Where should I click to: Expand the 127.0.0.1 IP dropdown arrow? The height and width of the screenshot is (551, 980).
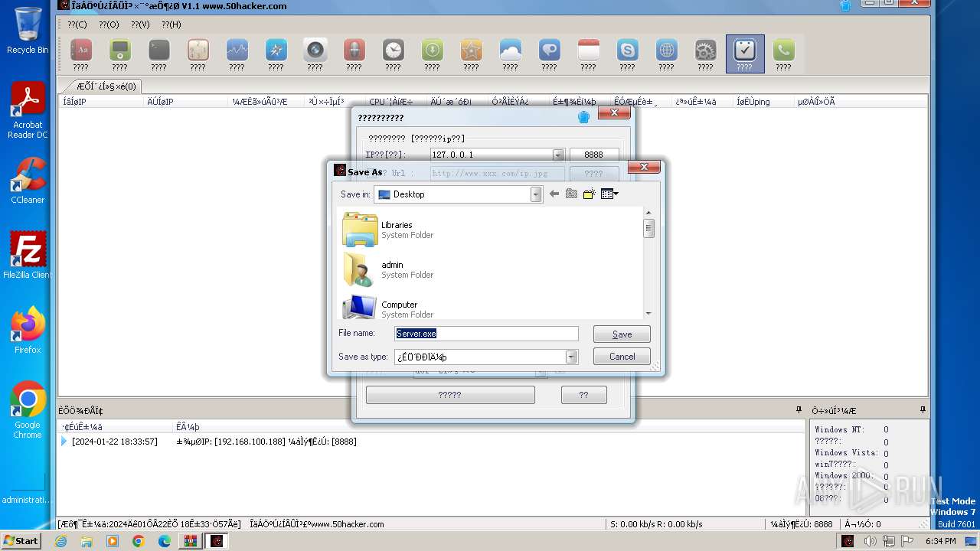tap(558, 155)
